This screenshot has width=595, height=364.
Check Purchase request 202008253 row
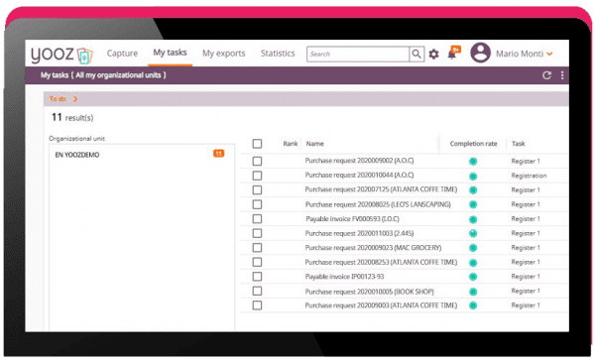coord(257,262)
